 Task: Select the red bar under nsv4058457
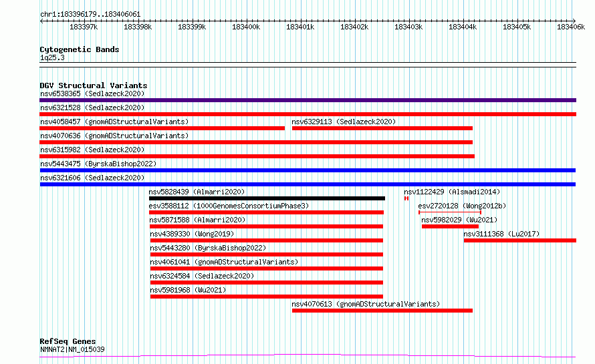(x=162, y=128)
